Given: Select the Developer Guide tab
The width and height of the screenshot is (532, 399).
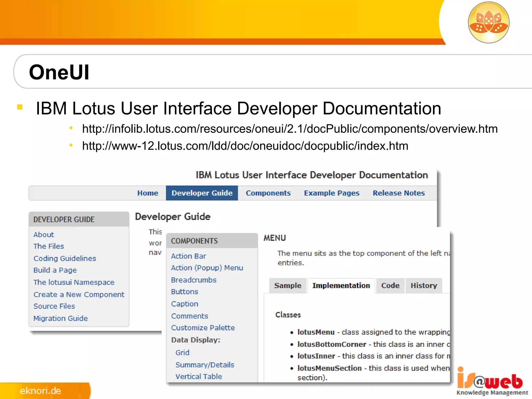Looking at the screenshot, I should [x=202, y=193].
